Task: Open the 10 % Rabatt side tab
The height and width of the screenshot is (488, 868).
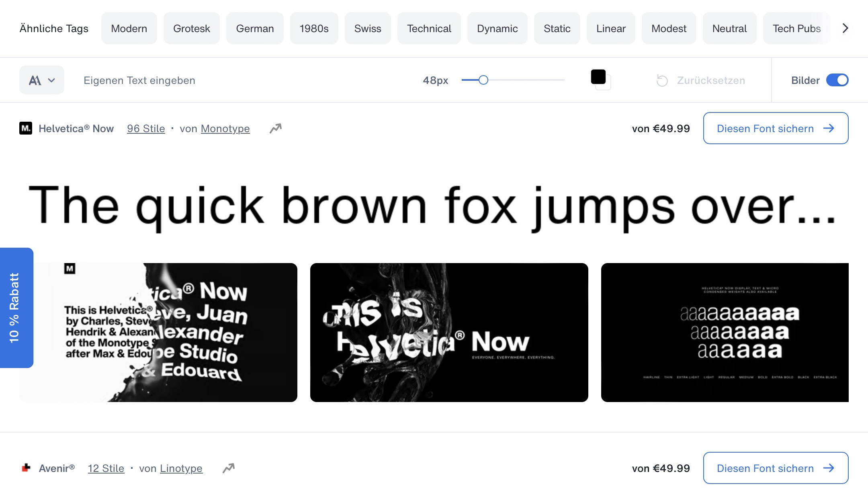Action: (x=15, y=308)
